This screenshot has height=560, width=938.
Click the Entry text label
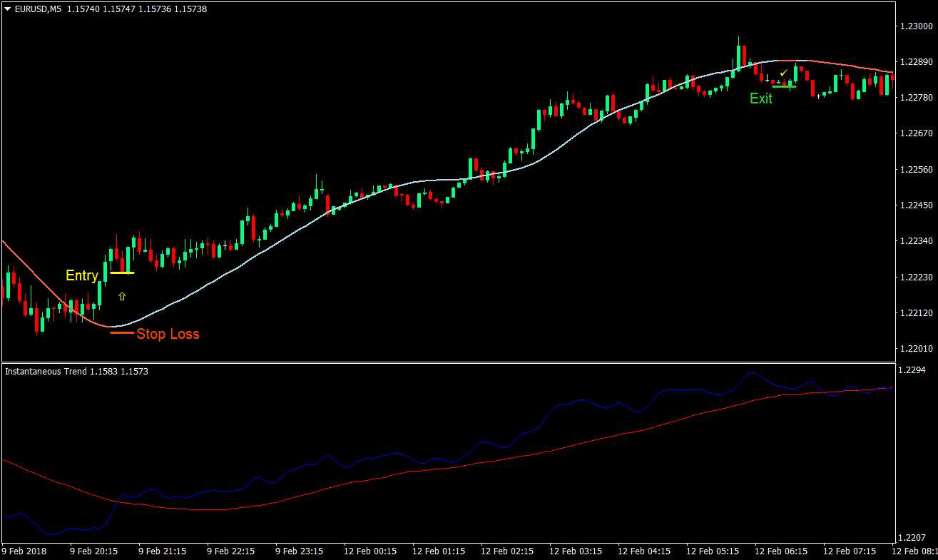[81, 275]
